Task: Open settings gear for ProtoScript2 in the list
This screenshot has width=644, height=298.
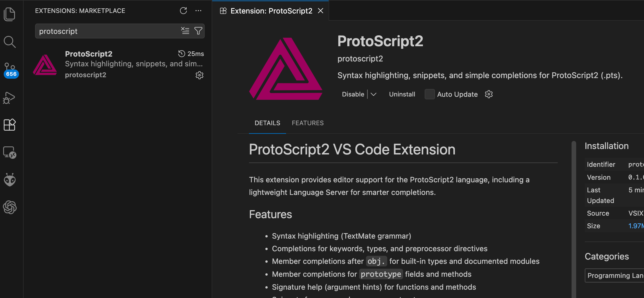Action: click(x=200, y=75)
